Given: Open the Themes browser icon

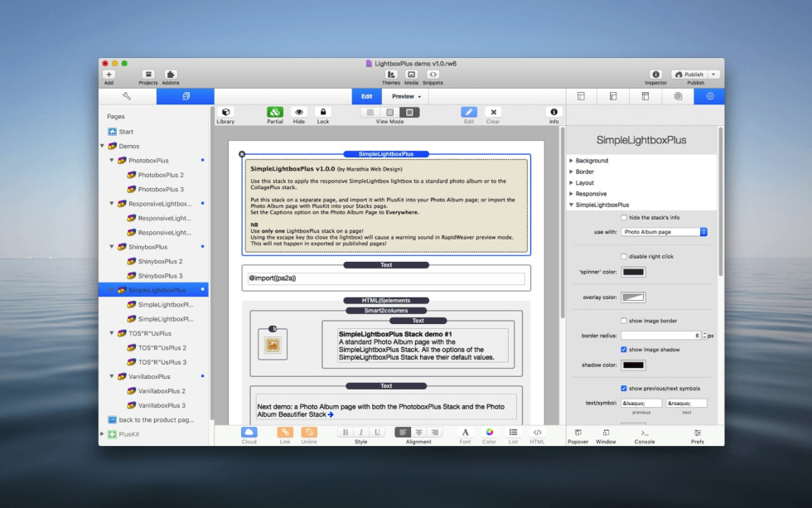Looking at the screenshot, I should [x=391, y=75].
